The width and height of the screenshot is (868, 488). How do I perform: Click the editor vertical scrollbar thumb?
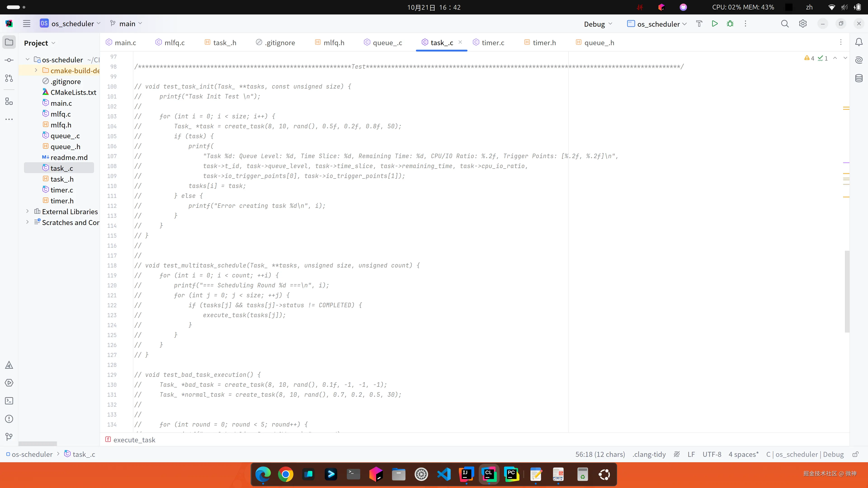click(x=847, y=291)
